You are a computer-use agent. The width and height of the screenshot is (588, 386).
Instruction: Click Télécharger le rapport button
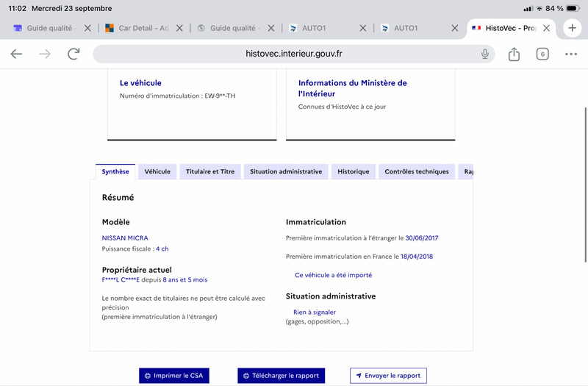pos(281,376)
